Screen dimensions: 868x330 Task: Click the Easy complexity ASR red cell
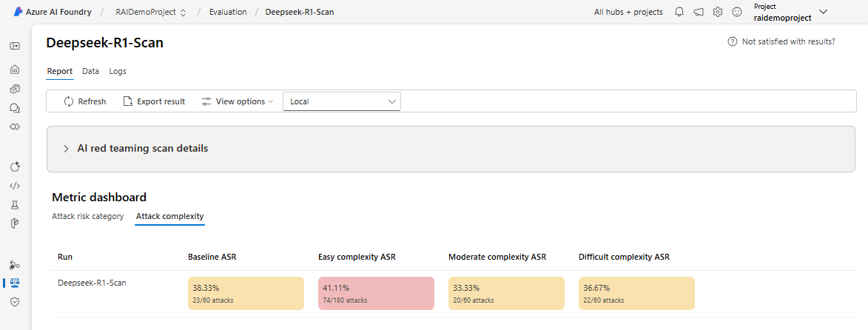(x=376, y=293)
